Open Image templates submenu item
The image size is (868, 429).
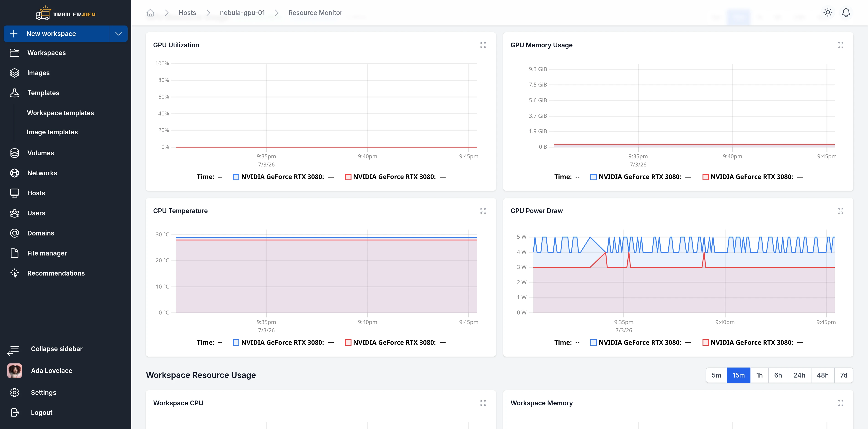tap(52, 132)
